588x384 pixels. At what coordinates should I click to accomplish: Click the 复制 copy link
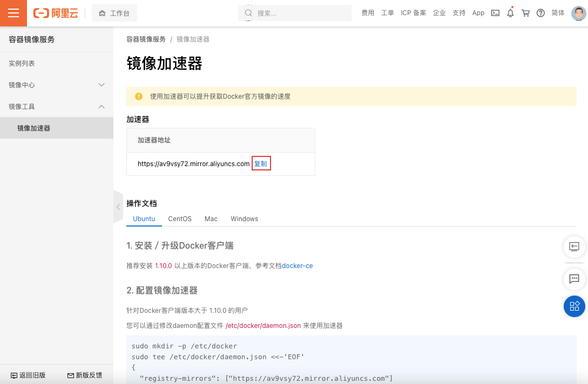pyautogui.click(x=261, y=164)
